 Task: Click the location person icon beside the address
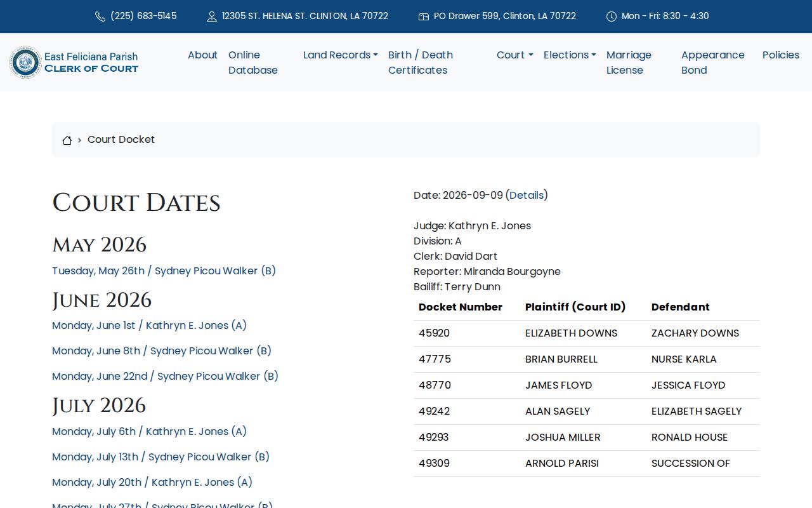[212, 17]
